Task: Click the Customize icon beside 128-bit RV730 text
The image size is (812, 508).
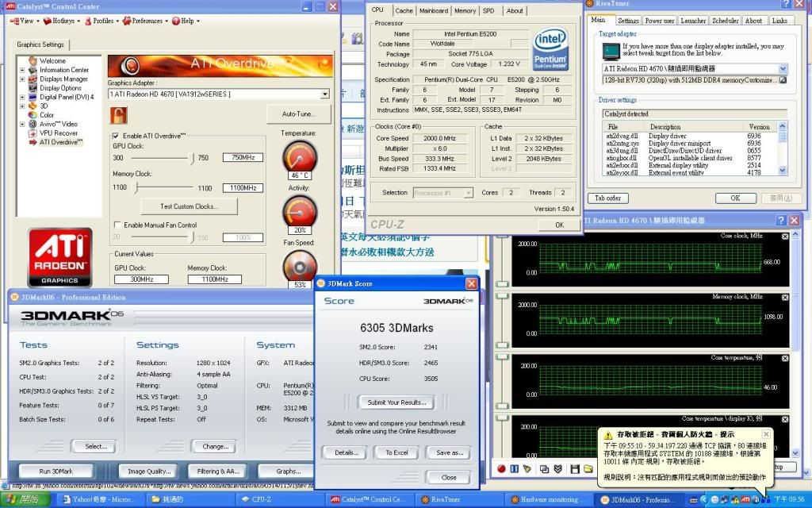Action: click(783, 80)
